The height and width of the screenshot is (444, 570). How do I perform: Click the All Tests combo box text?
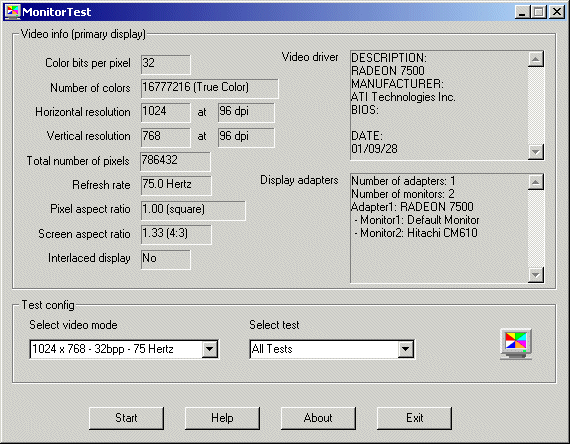[x=272, y=349]
